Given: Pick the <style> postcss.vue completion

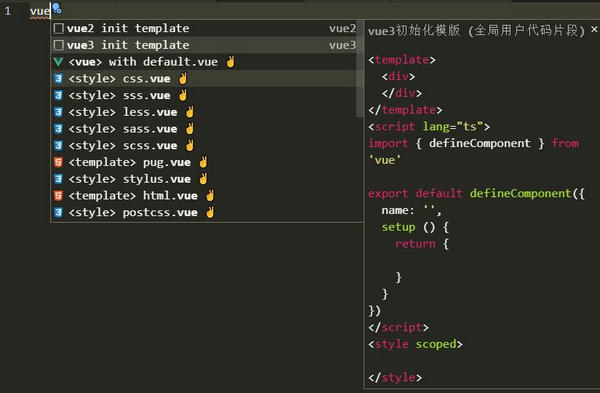Looking at the screenshot, I should [207, 212].
